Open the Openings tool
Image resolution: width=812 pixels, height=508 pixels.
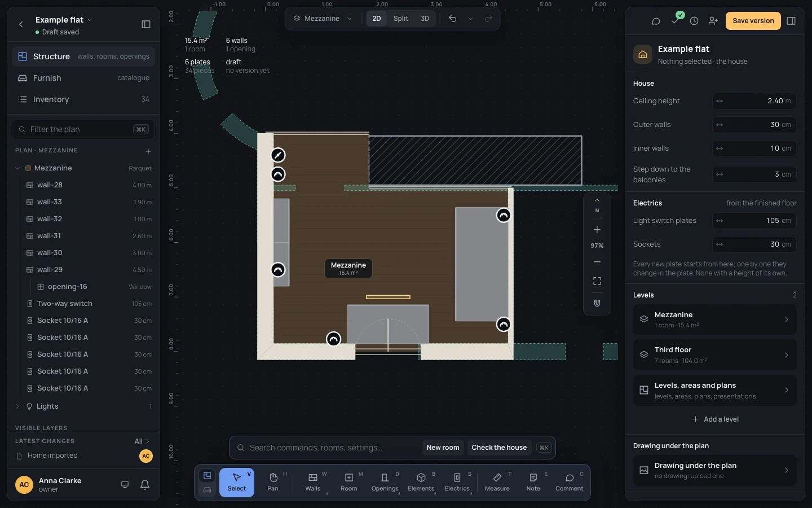click(385, 482)
